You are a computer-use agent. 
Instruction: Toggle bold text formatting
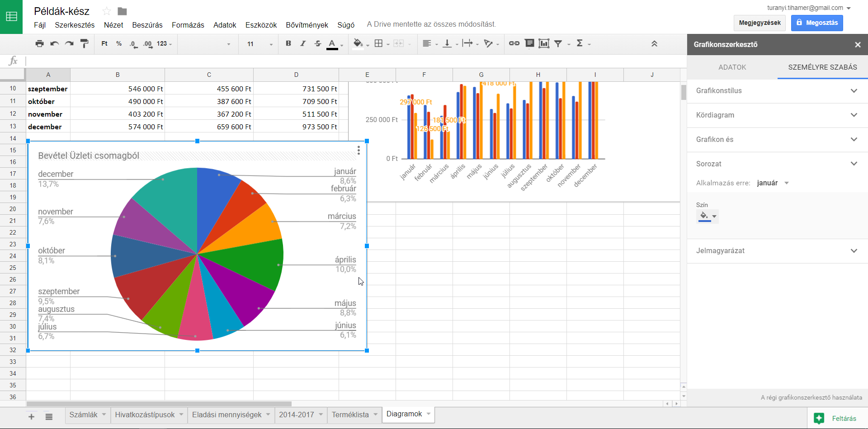288,44
